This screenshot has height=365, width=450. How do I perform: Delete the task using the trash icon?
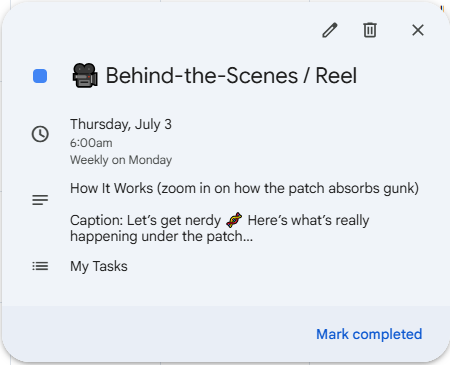pos(370,30)
